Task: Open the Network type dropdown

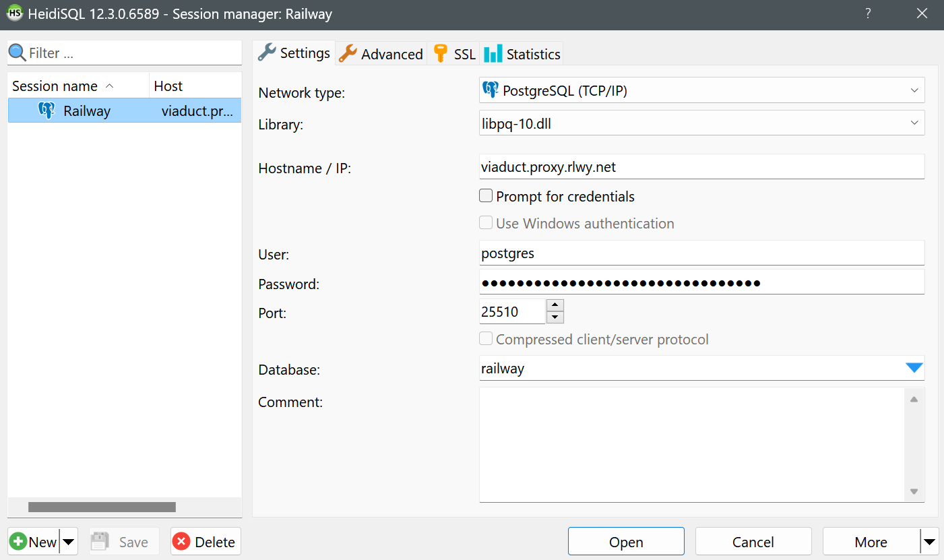Action: pyautogui.click(x=914, y=90)
